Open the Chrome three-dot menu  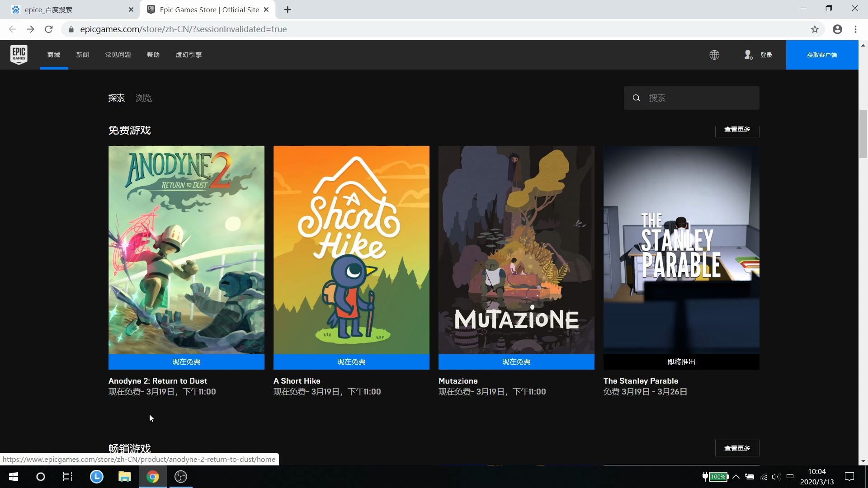pos(855,29)
